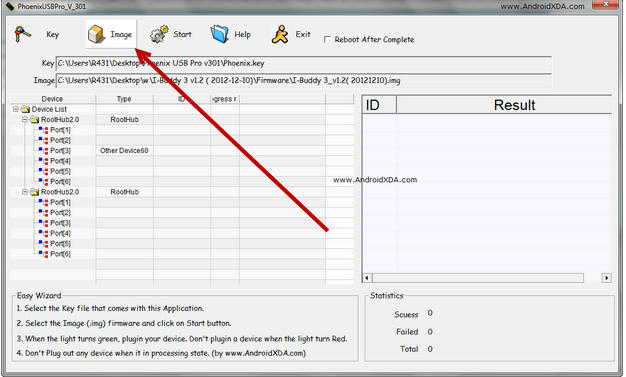Click the Type column header
The height and width of the screenshot is (377, 626).
pos(124,99)
